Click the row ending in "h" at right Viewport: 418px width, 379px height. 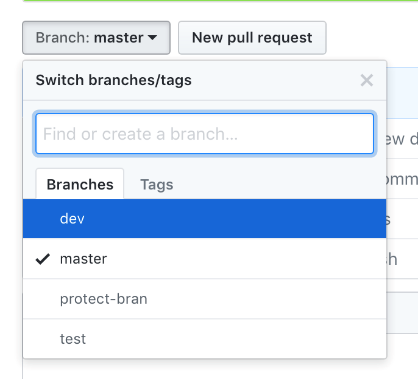(x=402, y=259)
